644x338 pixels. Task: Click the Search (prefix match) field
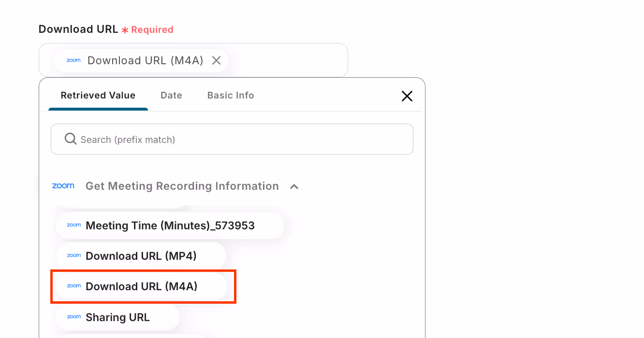(232, 139)
